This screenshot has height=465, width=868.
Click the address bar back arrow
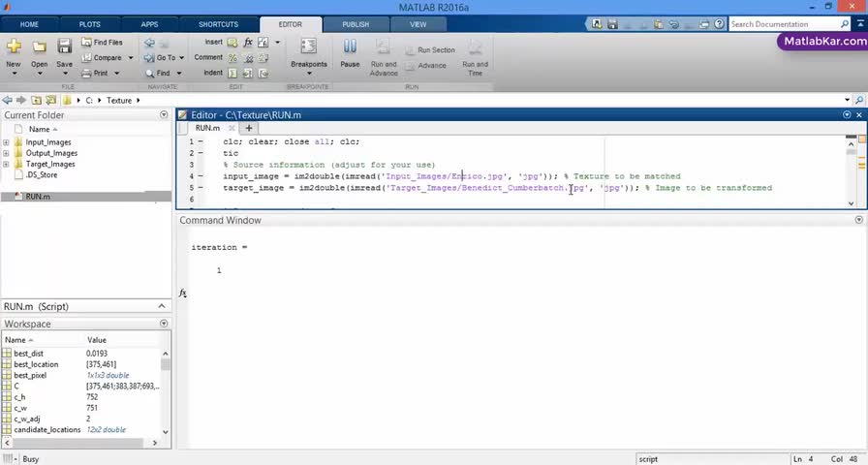[7, 100]
